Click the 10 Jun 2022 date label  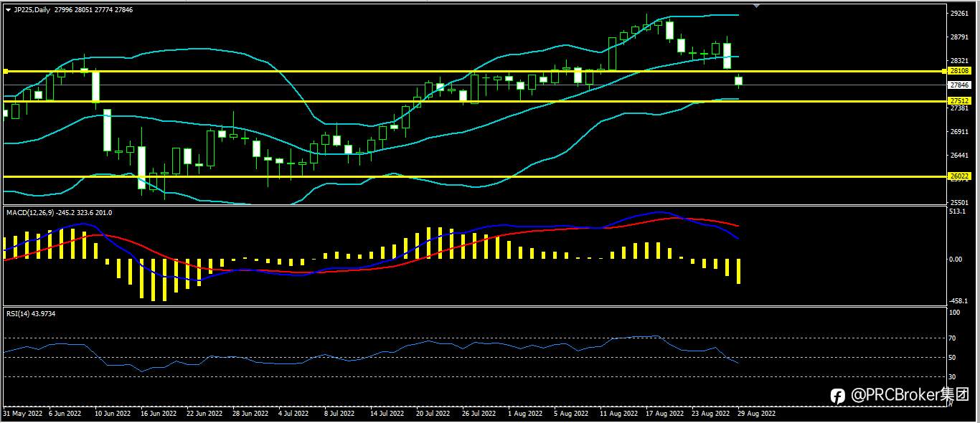point(111,414)
